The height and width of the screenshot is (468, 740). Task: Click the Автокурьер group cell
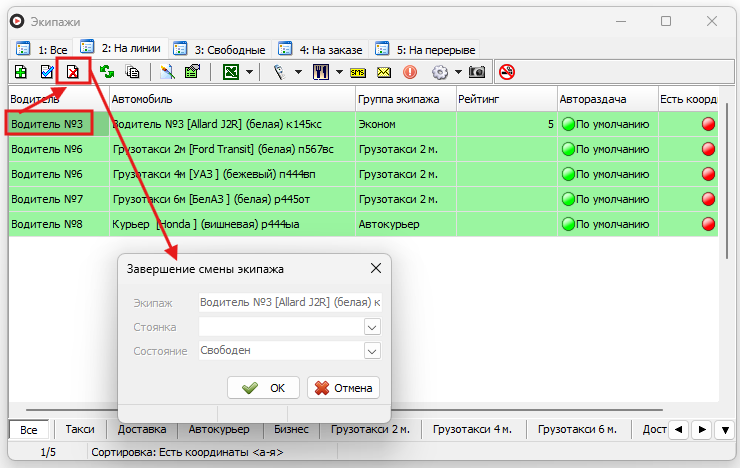406,224
